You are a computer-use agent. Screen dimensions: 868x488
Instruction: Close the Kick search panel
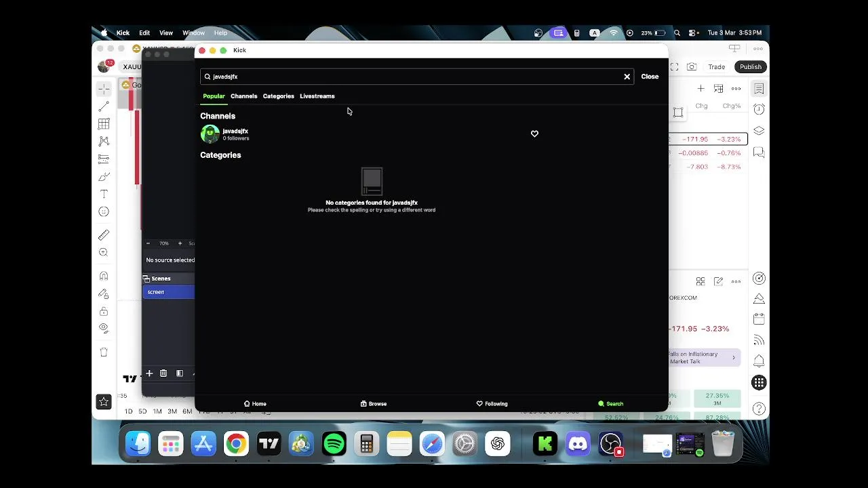tap(650, 77)
